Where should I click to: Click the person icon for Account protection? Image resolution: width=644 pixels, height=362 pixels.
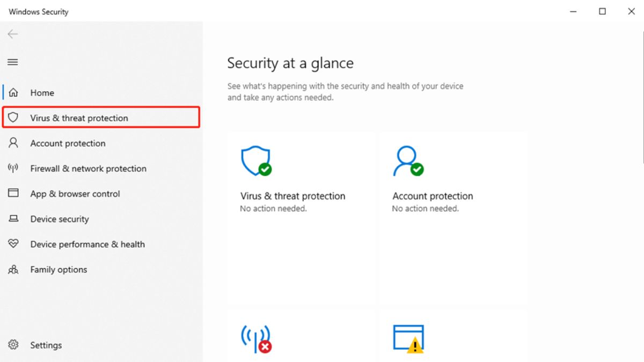click(x=13, y=143)
